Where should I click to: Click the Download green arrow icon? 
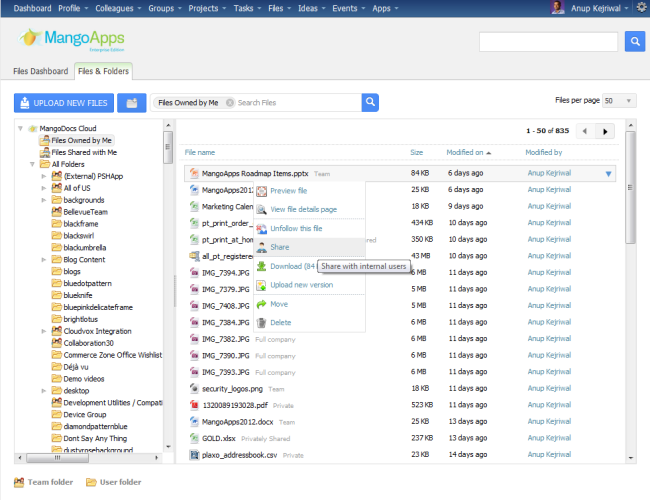[261, 266]
